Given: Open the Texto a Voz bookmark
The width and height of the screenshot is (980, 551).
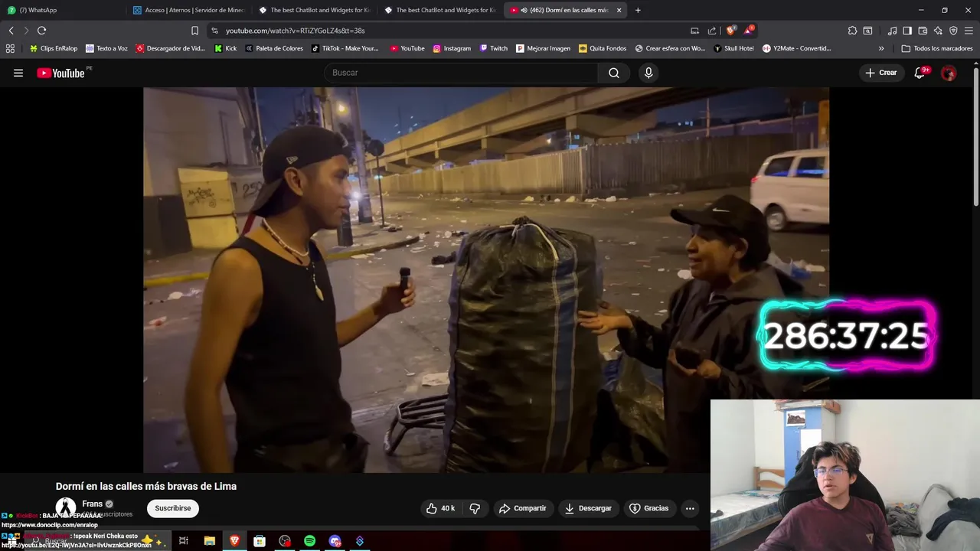Looking at the screenshot, I should click(x=106, y=48).
